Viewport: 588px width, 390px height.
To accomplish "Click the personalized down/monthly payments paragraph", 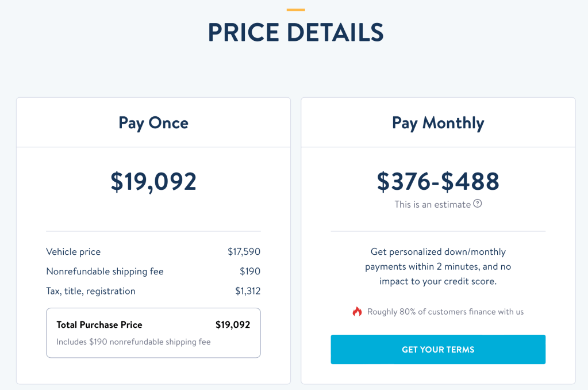I will 438,266.
